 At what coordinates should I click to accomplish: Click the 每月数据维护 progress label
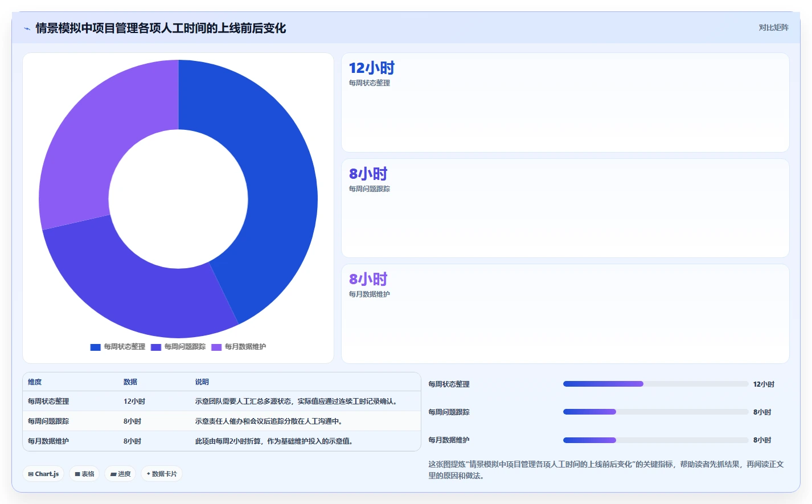[449, 440]
